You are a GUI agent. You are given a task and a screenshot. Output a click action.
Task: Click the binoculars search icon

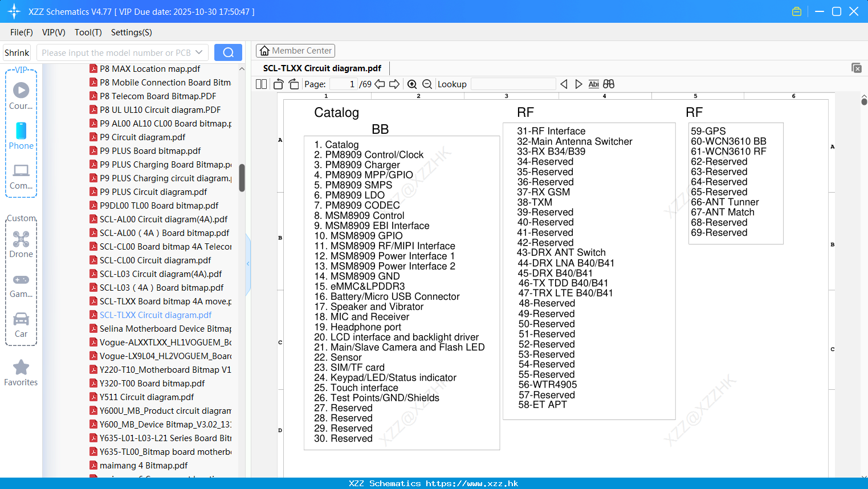point(609,84)
